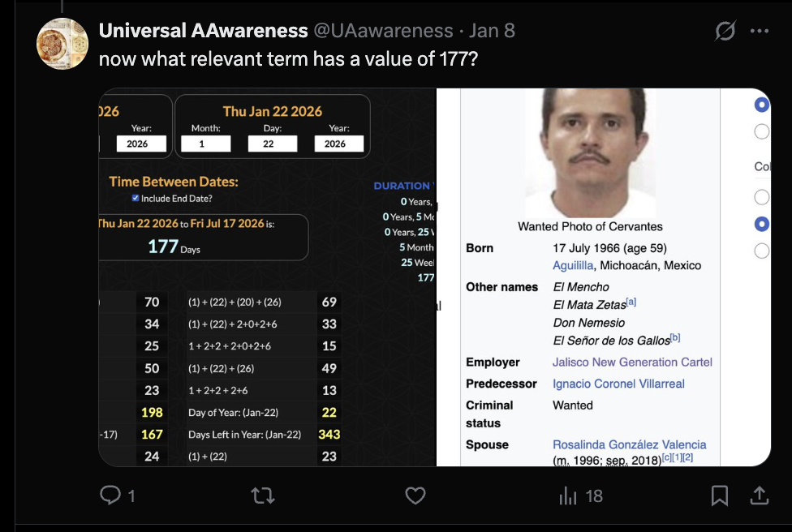Like the tweet using heart icon

[415, 496]
